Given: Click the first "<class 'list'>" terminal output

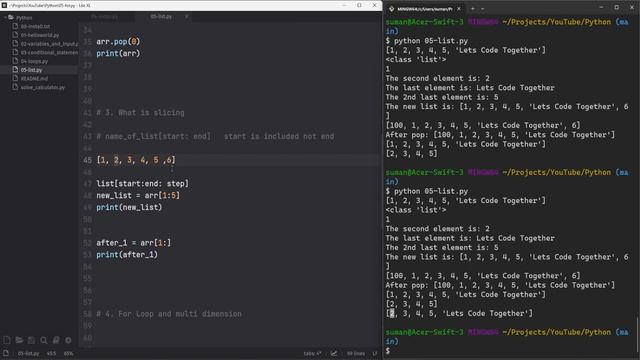Looking at the screenshot, I should pyautogui.click(x=416, y=60).
